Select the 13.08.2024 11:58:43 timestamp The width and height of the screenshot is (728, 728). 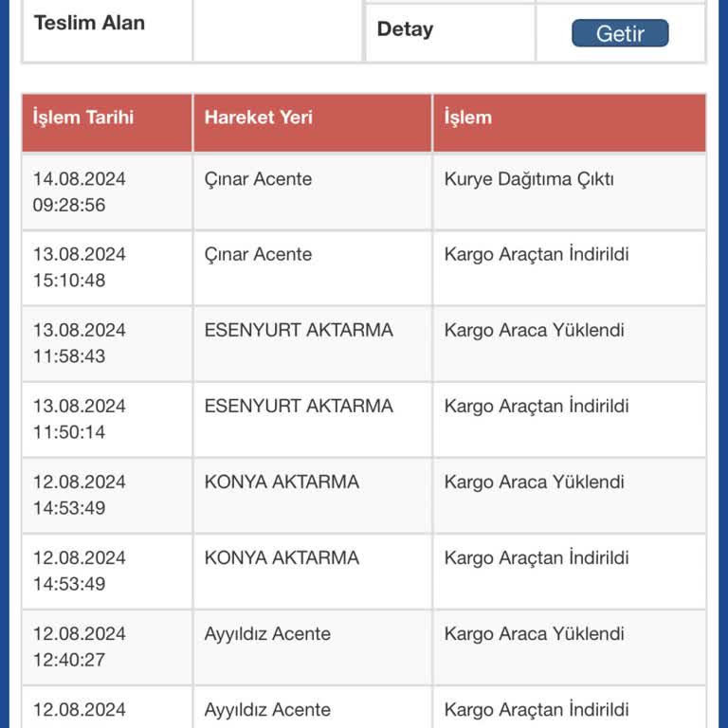[80, 343]
